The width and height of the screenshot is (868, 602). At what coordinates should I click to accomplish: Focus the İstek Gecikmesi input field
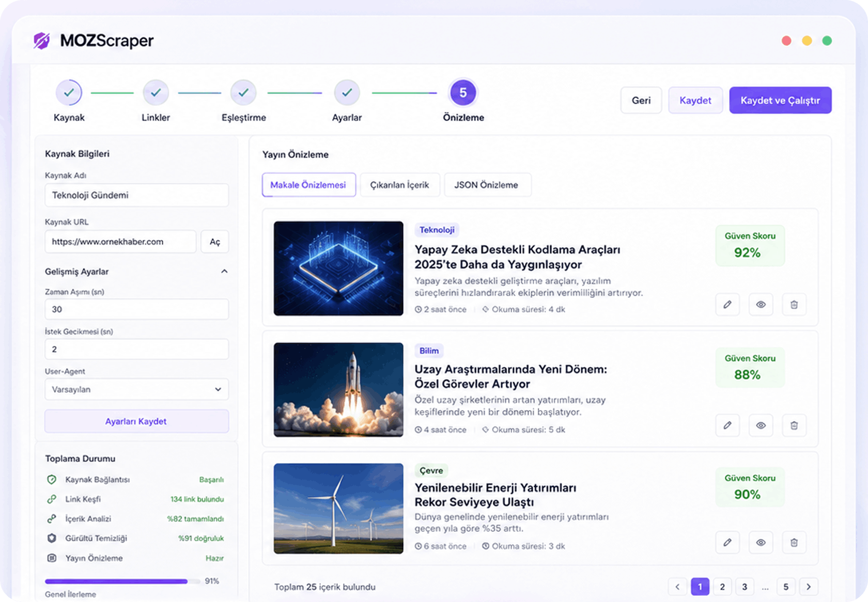[x=137, y=349]
